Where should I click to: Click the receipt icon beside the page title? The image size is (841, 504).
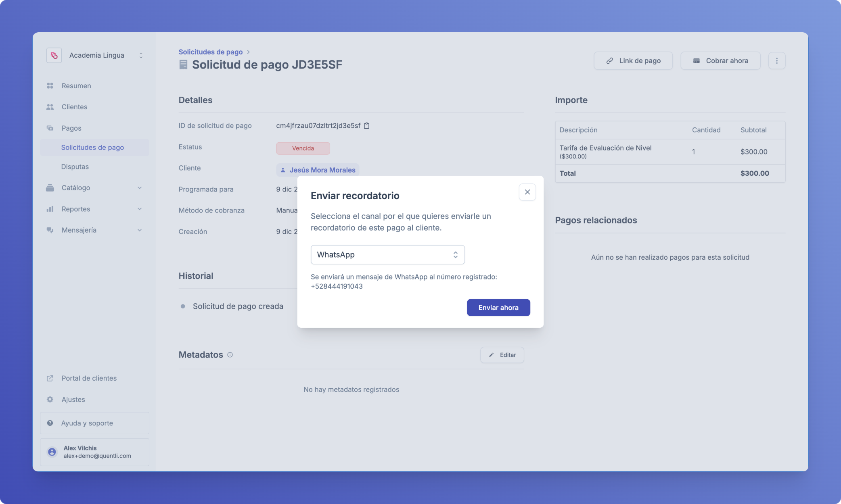point(183,65)
